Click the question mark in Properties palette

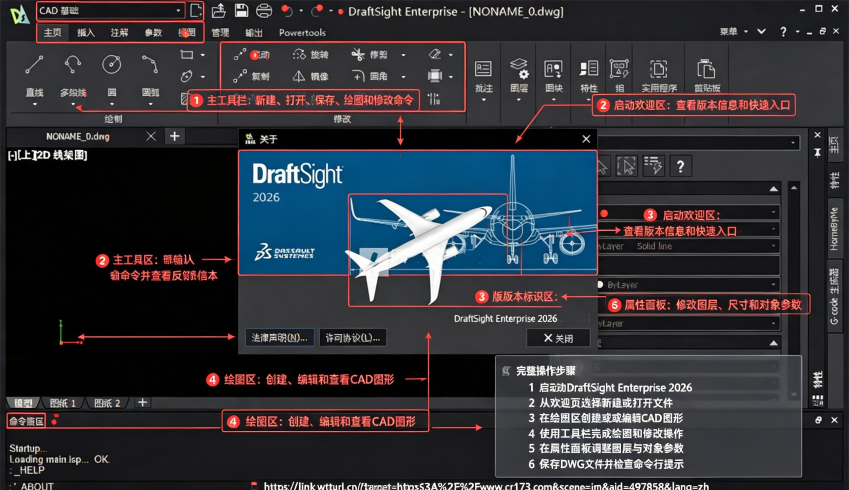(x=680, y=166)
